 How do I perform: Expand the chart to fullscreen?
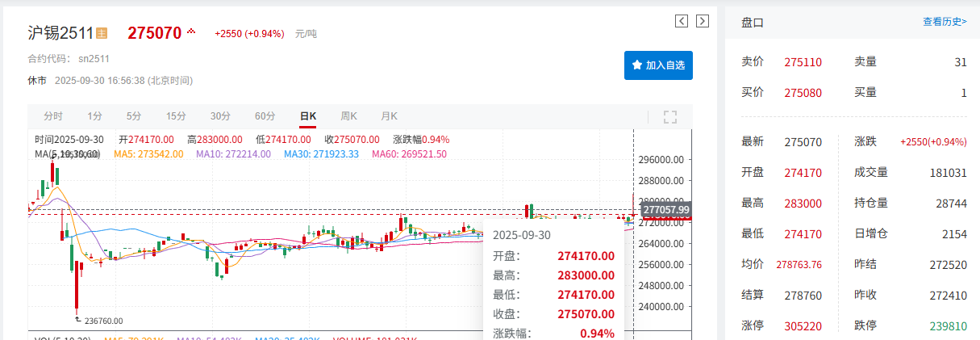click(x=669, y=117)
